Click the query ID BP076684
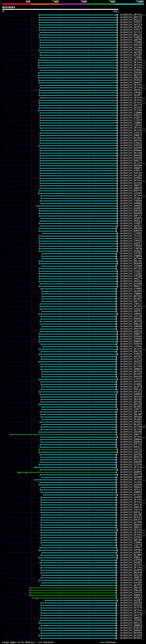 pyautogui.click(x=8, y=8)
